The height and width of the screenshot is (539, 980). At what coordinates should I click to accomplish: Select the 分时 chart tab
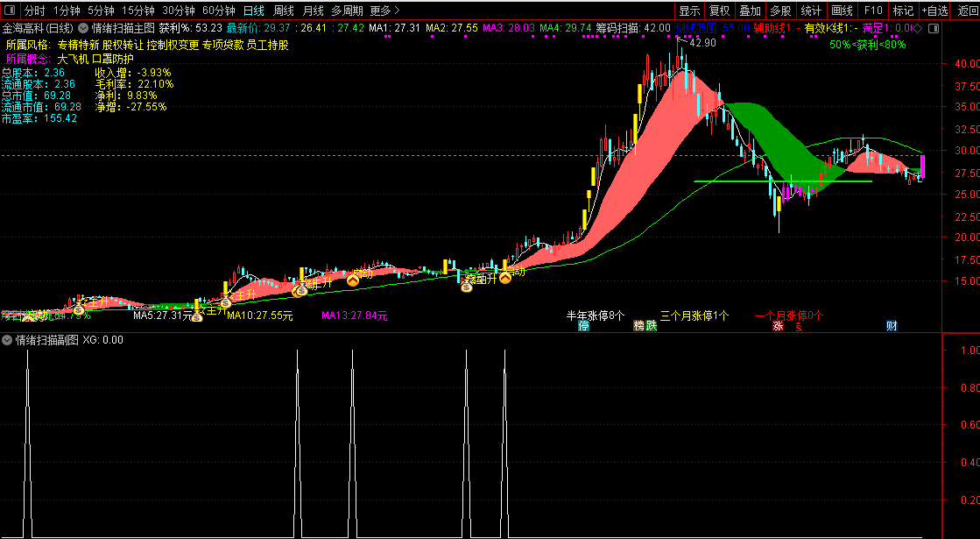(x=34, y=11)
